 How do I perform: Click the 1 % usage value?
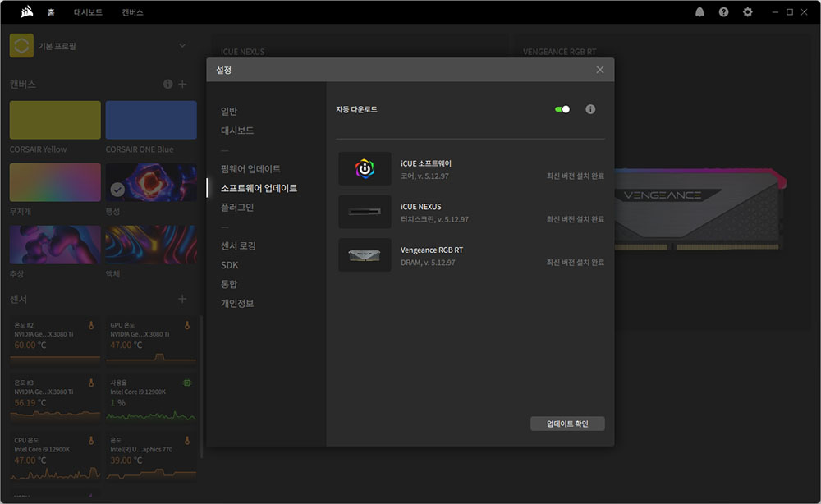point(117,402)
